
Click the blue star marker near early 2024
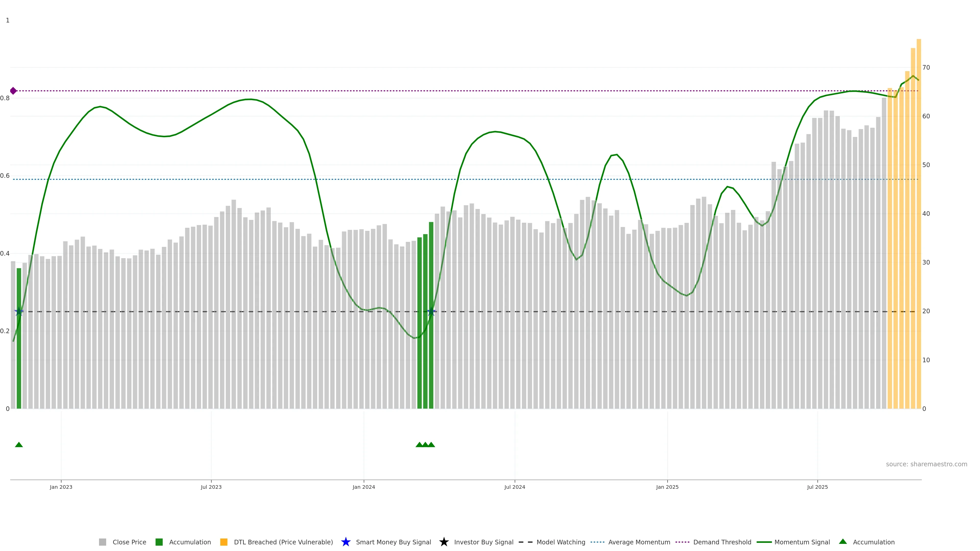click(x=431, y=312)
